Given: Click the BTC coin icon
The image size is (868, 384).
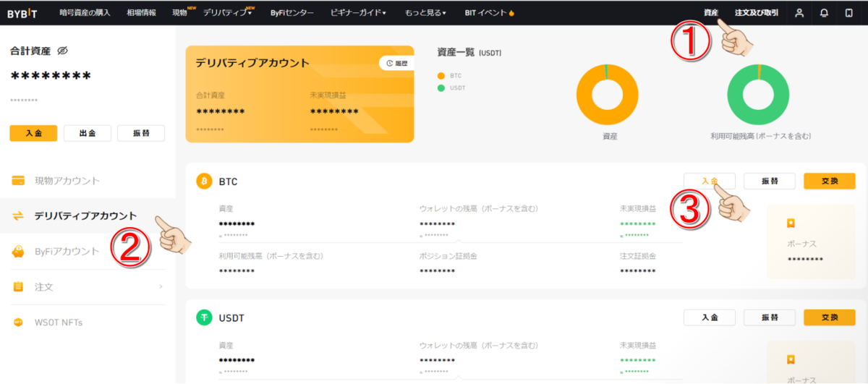Looking at the screenshot, I should (x=204, y=181).
